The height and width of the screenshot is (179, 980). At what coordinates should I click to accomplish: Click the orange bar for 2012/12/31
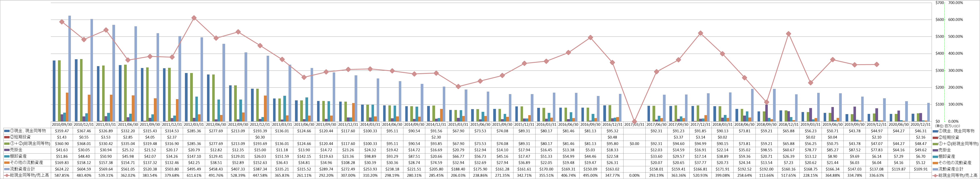(265, 108)
